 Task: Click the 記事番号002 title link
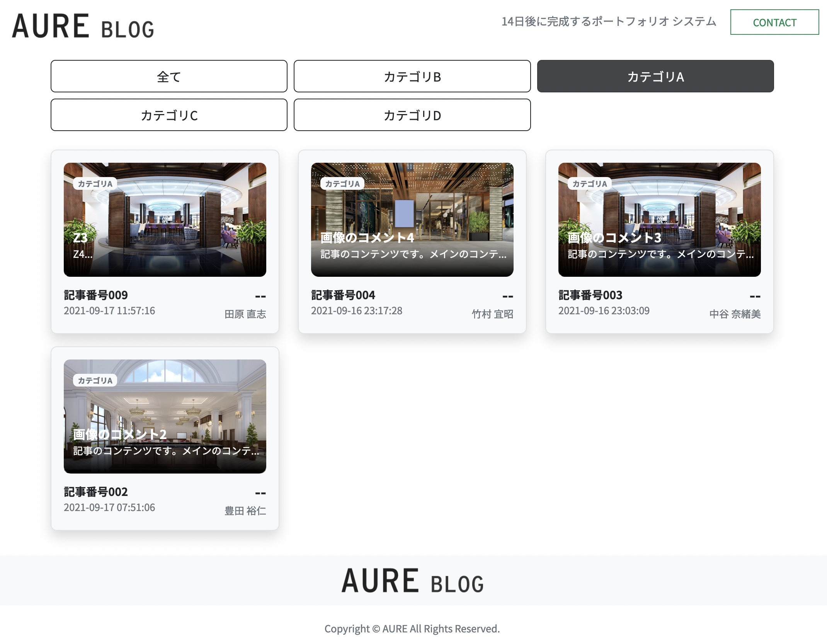click(x=95, y=492)
